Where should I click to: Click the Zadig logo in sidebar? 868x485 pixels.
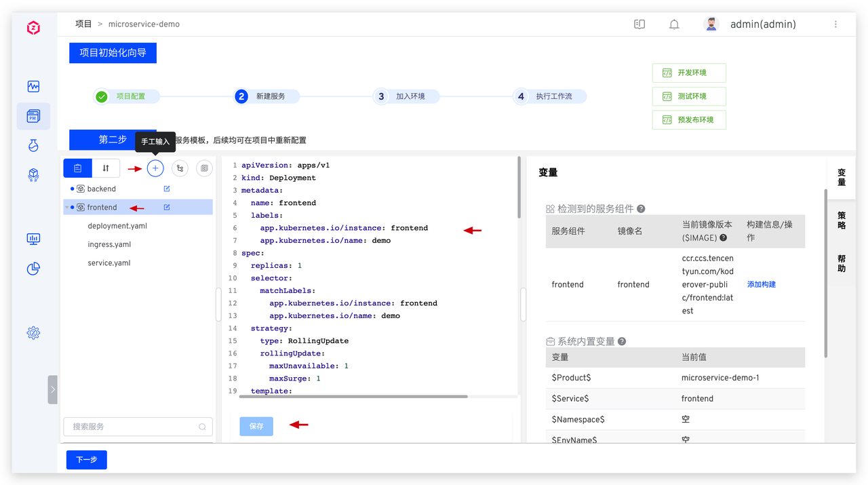(x=33, y=28)
